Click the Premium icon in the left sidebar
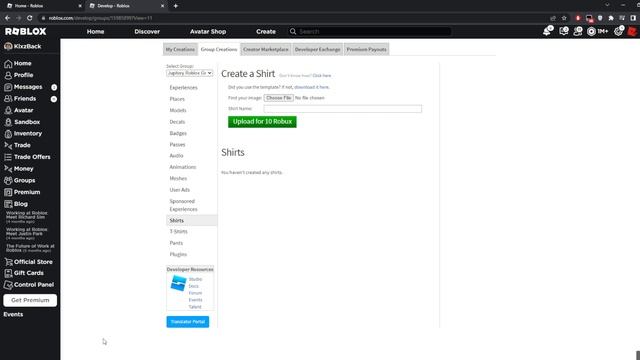 pyautogui.click(x=8, y=192)
